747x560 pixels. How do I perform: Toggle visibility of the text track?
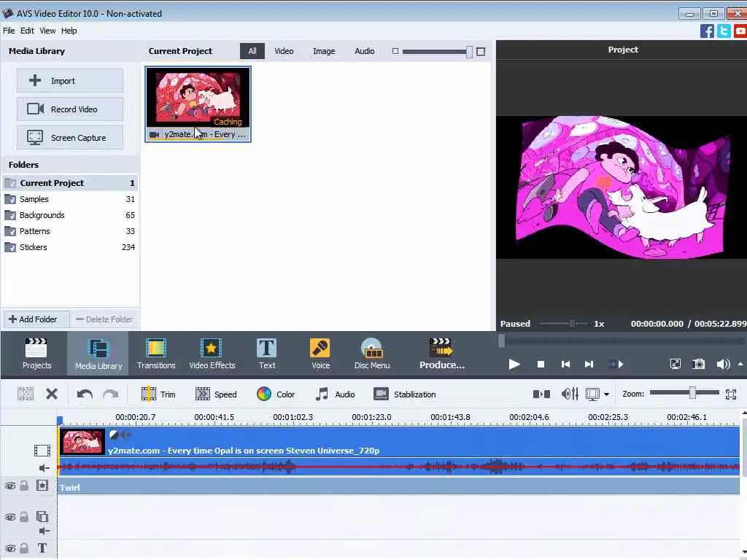click(10, 548)
